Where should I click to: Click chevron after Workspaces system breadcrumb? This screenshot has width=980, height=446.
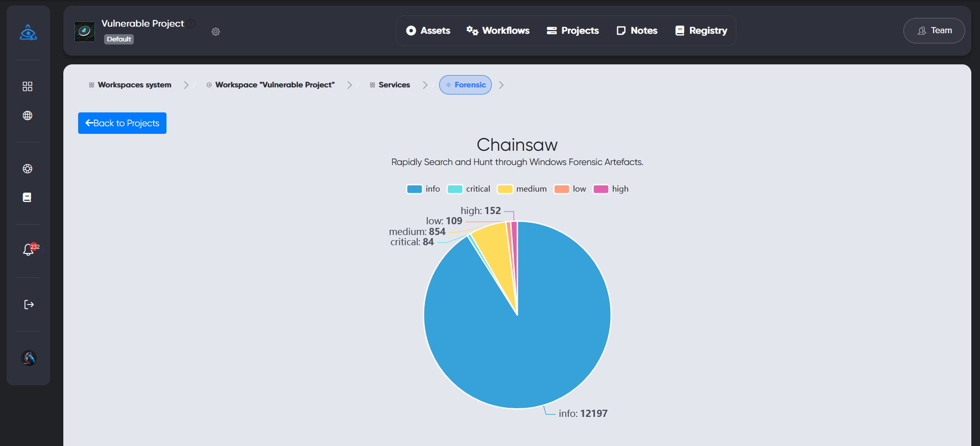(186, 85)
